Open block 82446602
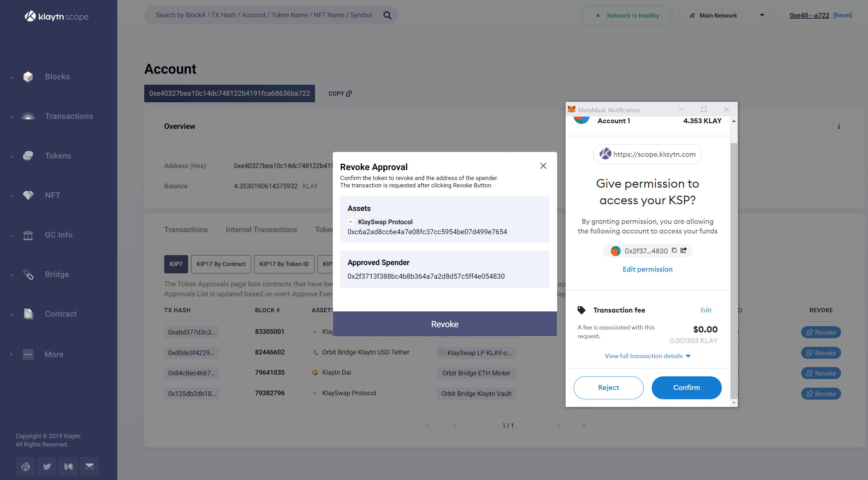Image resolution: width=868 pixels, height=480 pixels. pyautogui.click(x=270, y=352)
